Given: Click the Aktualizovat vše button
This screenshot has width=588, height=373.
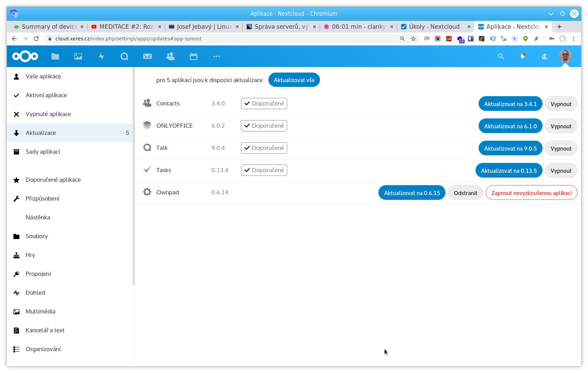Looking at the screenshot, I should click(x=294, y=80).
